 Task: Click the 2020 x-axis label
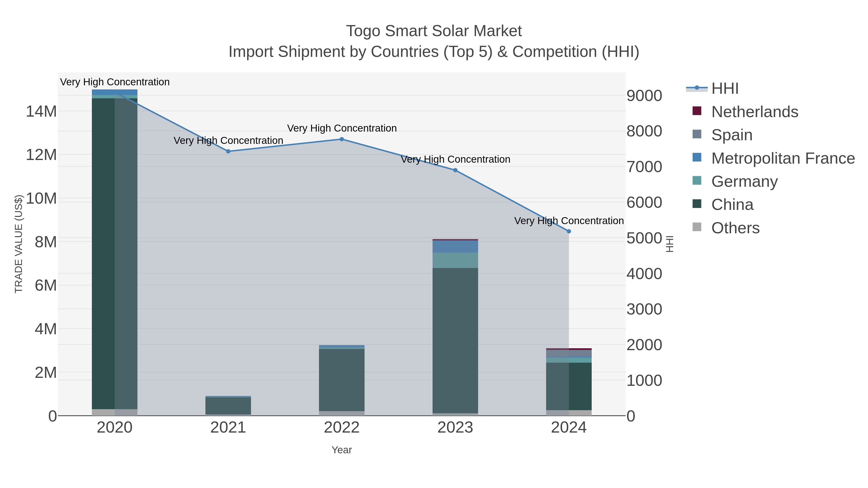click(115, 428)
